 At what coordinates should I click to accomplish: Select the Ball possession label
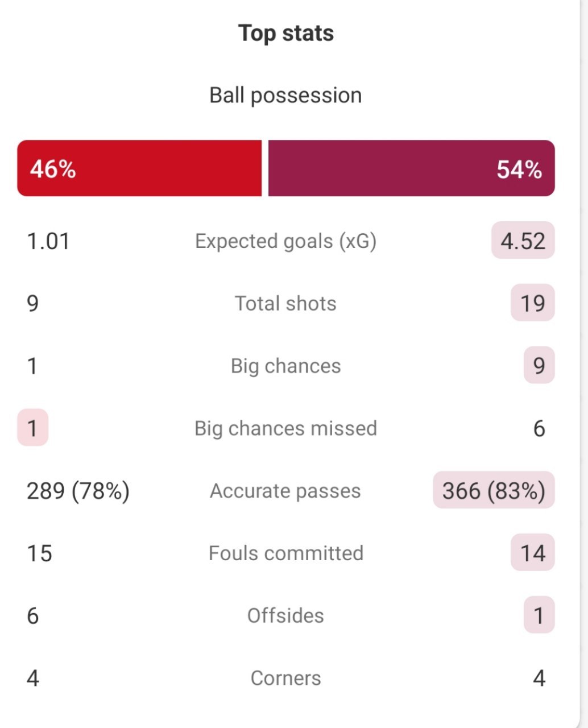tap(285, 95)
